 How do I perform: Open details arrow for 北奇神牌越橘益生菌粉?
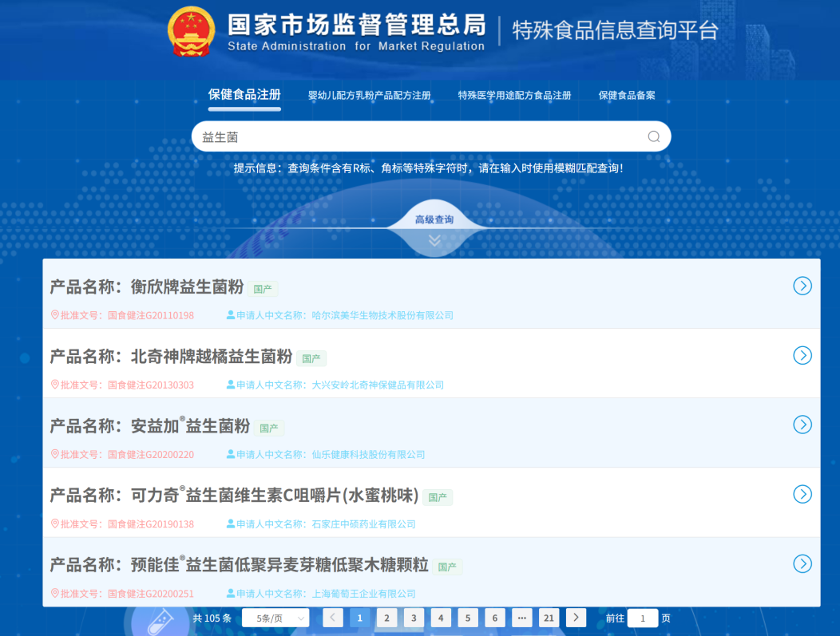click(x=802, y=355)
